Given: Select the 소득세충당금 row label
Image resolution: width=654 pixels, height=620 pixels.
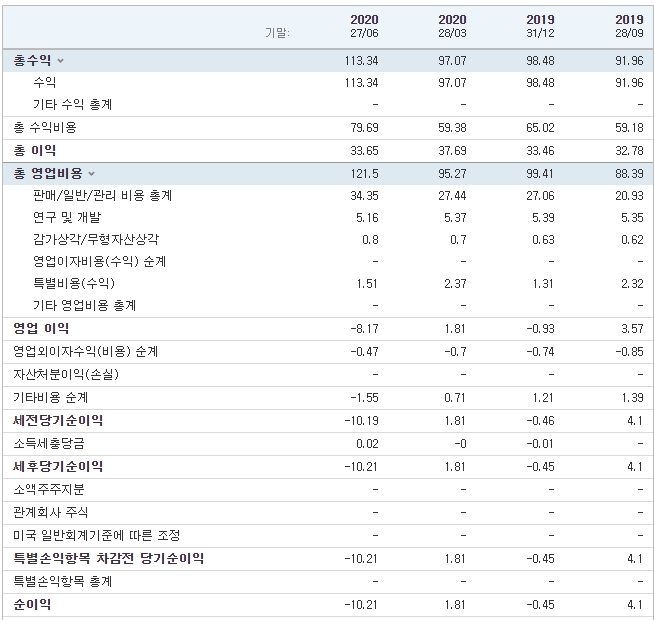Looking at the screenshot, I should 49,443.
